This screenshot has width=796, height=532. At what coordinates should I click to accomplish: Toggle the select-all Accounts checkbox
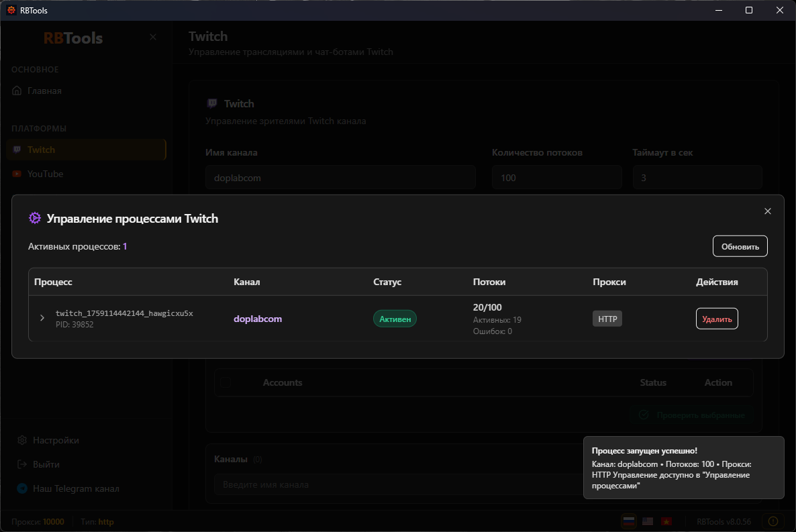tap(226, 382)
